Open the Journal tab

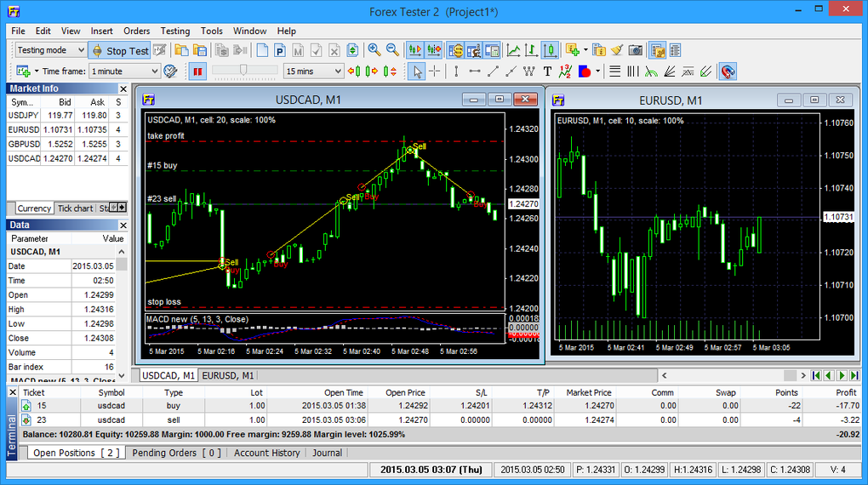327,453
